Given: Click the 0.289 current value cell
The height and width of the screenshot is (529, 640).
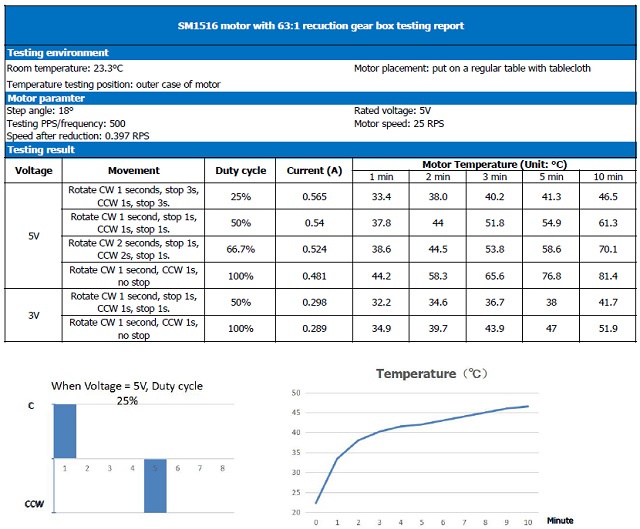Looking at the screenshot, I should coord(313,328).
